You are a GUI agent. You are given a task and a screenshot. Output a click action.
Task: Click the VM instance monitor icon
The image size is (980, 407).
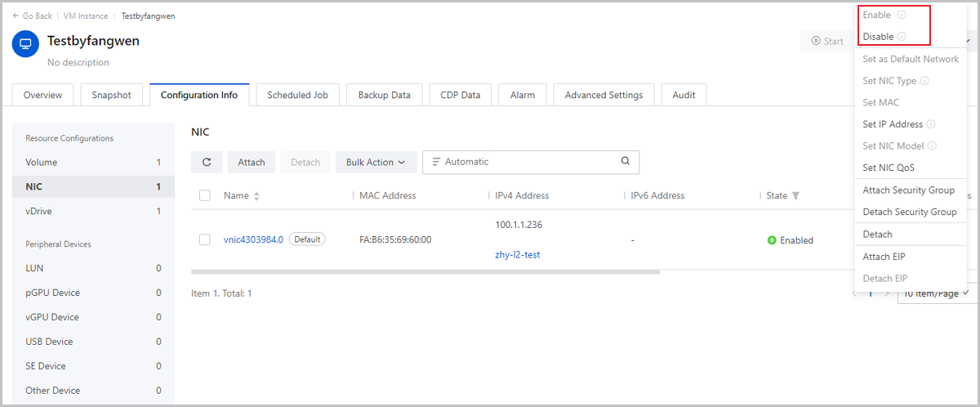click(x=25, y=45)
